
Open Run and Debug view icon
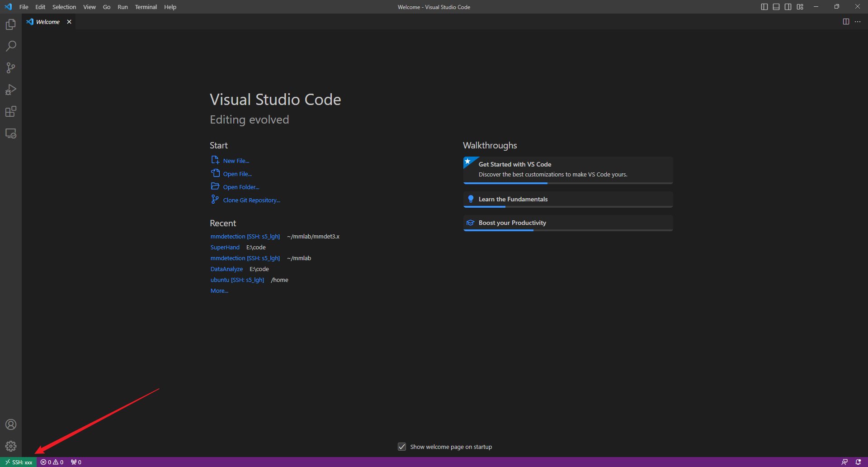tap(11, 90)
